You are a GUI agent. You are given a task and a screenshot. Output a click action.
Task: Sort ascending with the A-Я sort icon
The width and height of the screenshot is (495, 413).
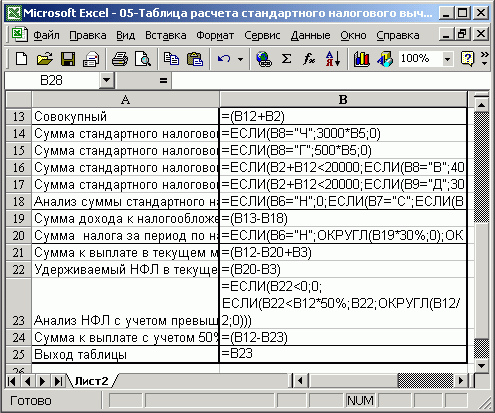(333, 59)
